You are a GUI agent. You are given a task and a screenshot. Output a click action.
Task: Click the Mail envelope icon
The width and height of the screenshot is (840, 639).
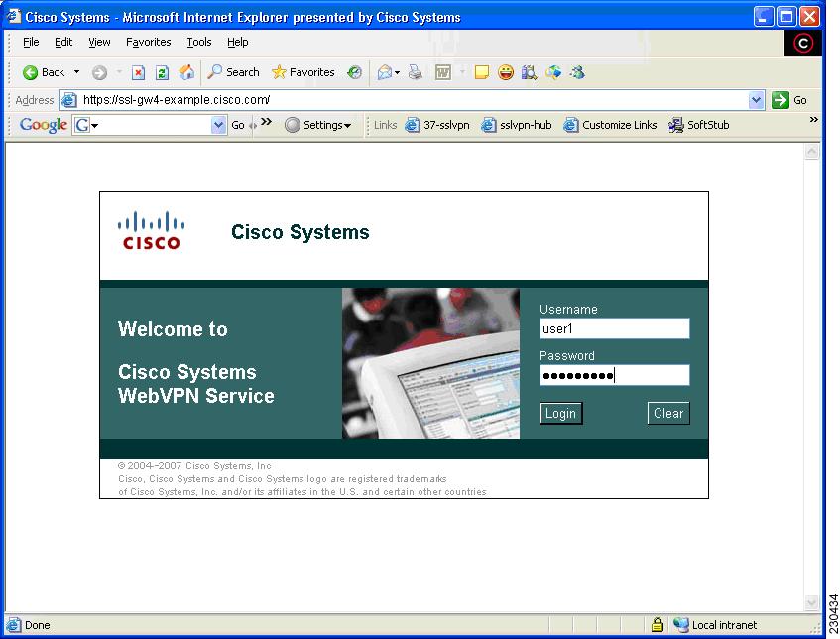384,72
